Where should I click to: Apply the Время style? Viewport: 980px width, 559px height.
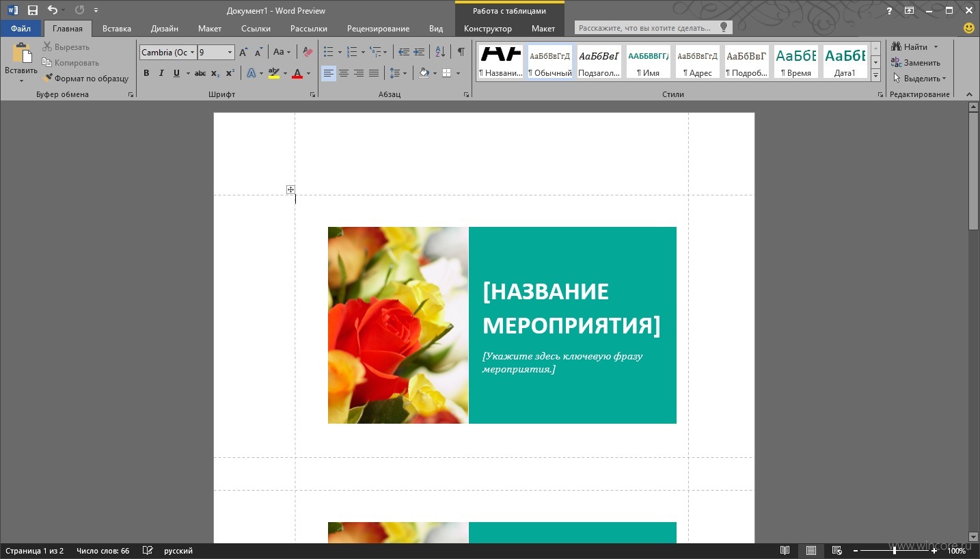tap(796, 62)
